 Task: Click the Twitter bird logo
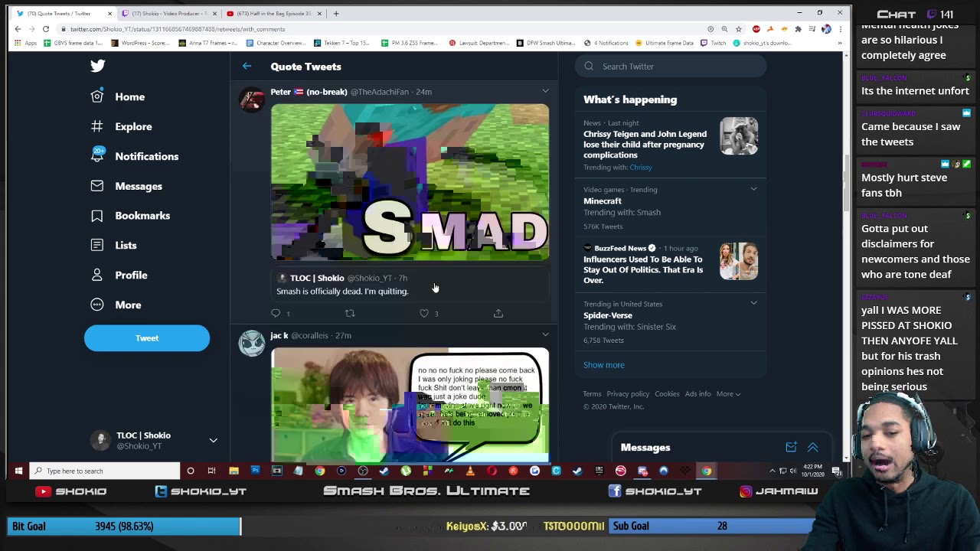pos(97,66)
